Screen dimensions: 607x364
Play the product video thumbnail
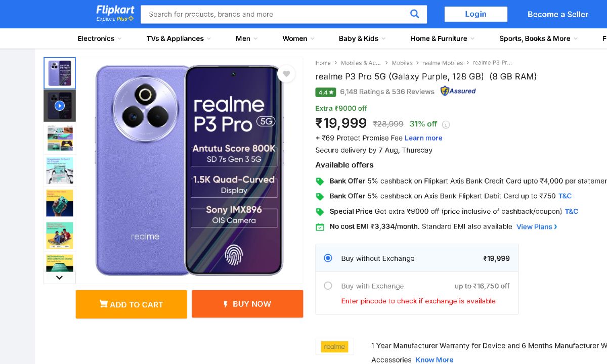60,106
